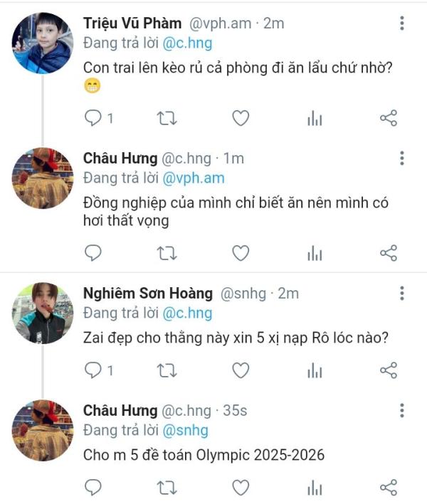The height and width of the screenshot is (504, 427).
Task: View analytics for Nghiêm Sơn Hoàng's tweet
Action: pos(315,370)
